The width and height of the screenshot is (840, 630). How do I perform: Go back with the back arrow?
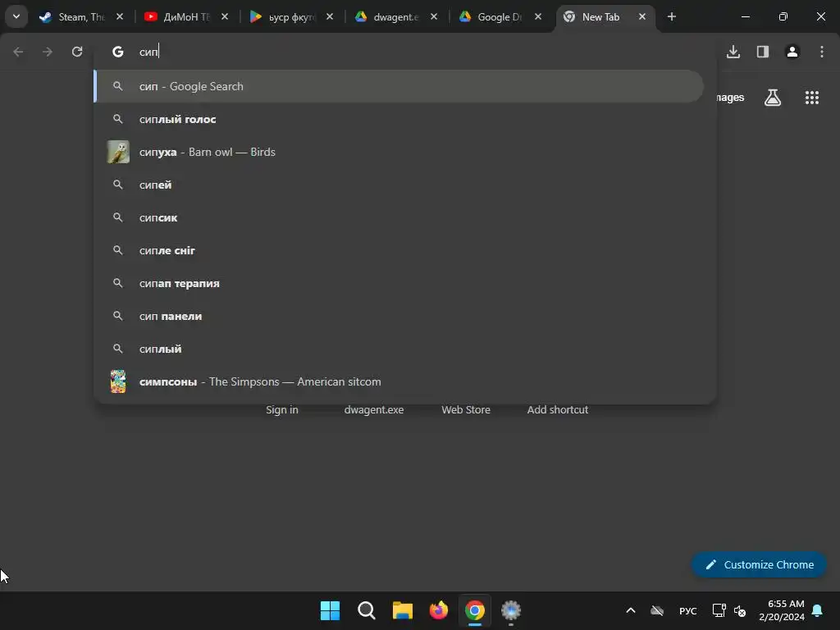(x=18, y=52)
